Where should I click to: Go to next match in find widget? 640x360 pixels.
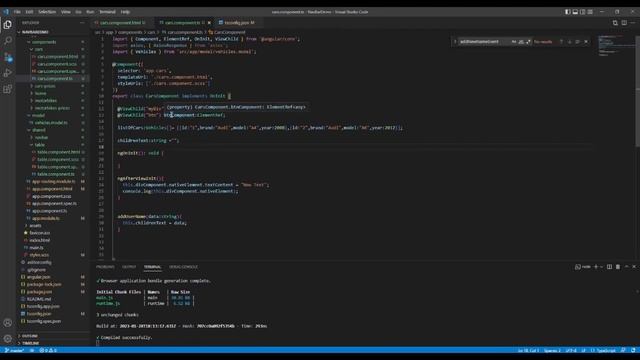point(570,42)
